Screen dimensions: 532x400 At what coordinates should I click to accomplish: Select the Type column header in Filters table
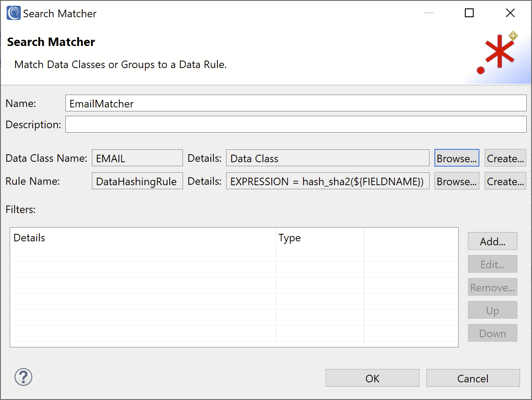pos(320,237)
